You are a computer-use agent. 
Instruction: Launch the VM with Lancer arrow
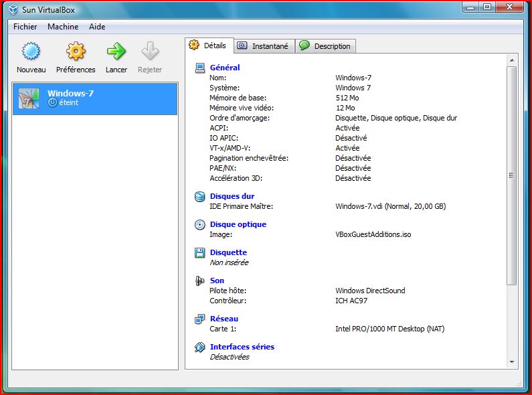coord(116,52)
